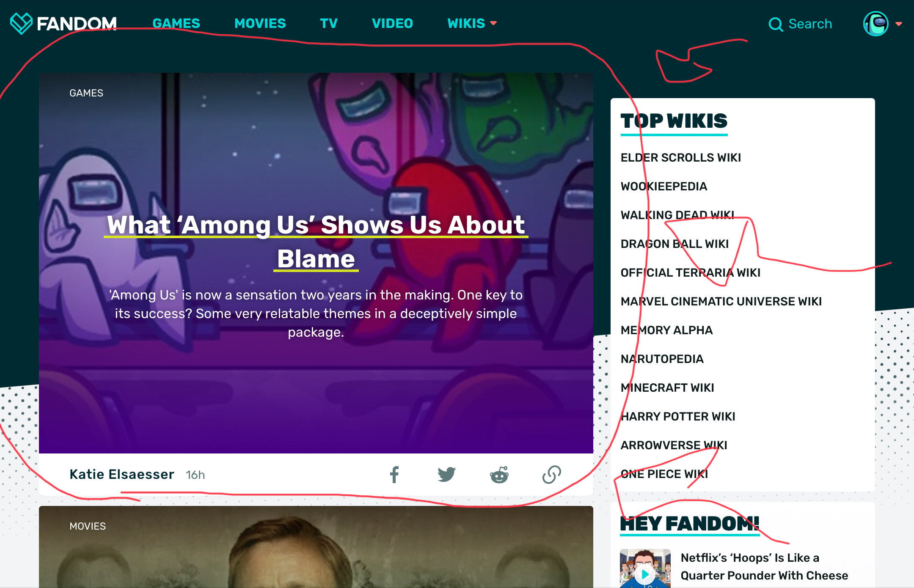Open the Wookieepedia link
The image size is (914, 588).
tap(664, 186)
